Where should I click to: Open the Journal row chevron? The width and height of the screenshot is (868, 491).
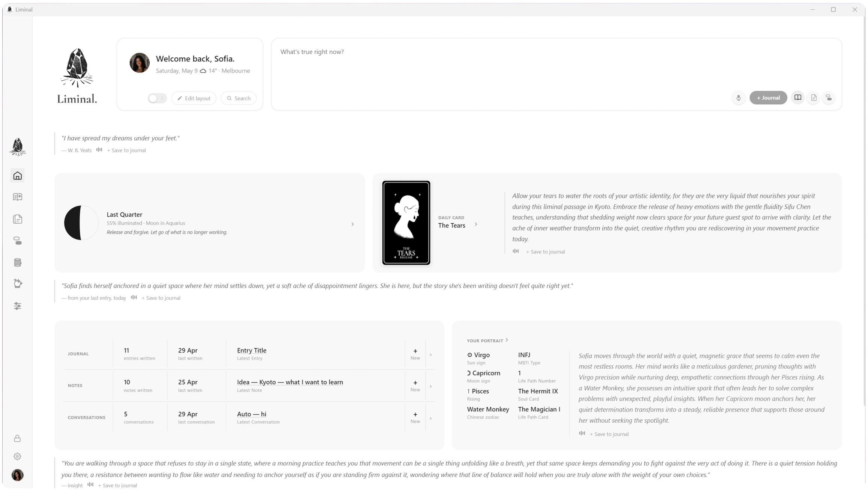430,355
